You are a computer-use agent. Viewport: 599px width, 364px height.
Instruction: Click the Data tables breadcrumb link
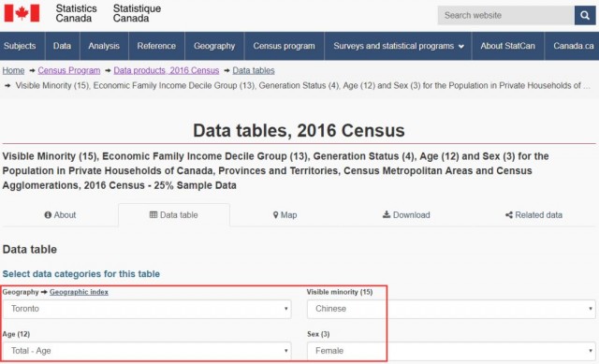click(254, 71)
